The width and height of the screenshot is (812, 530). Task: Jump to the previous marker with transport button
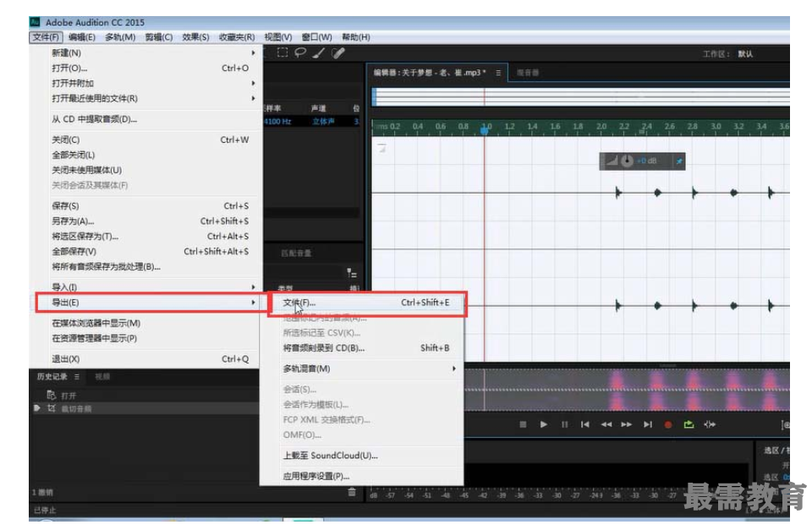tap(584, 424)
